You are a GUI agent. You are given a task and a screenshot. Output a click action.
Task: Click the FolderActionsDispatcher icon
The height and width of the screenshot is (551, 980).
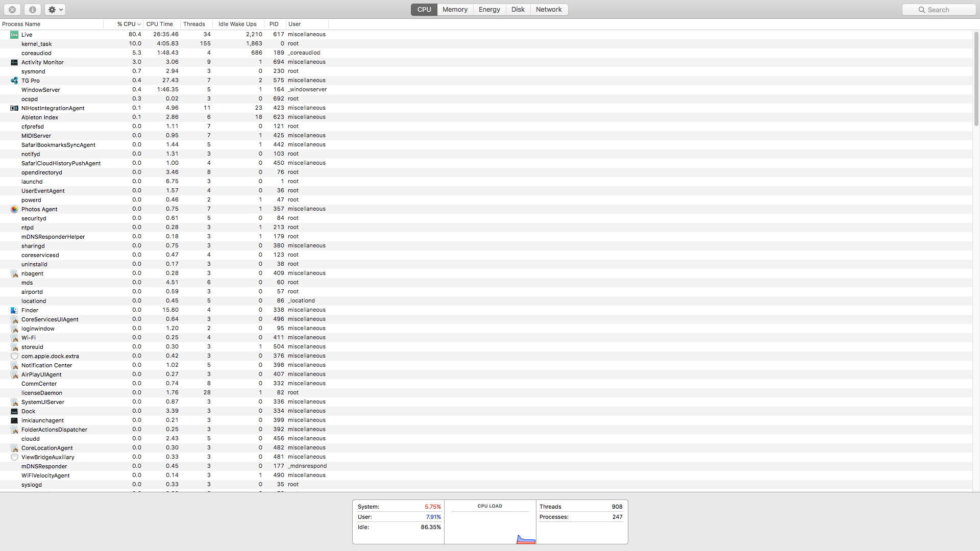click(x=14, y=430)
